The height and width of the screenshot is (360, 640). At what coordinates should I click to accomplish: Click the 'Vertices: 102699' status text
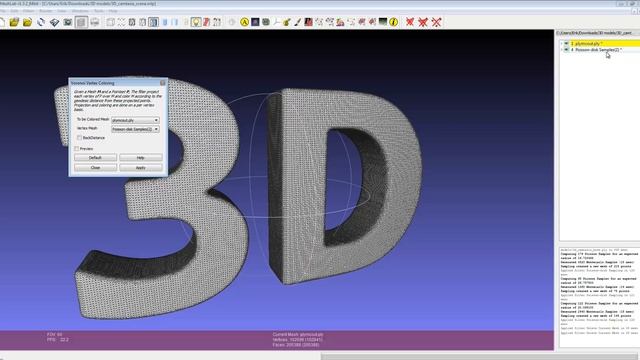(298, 340)
